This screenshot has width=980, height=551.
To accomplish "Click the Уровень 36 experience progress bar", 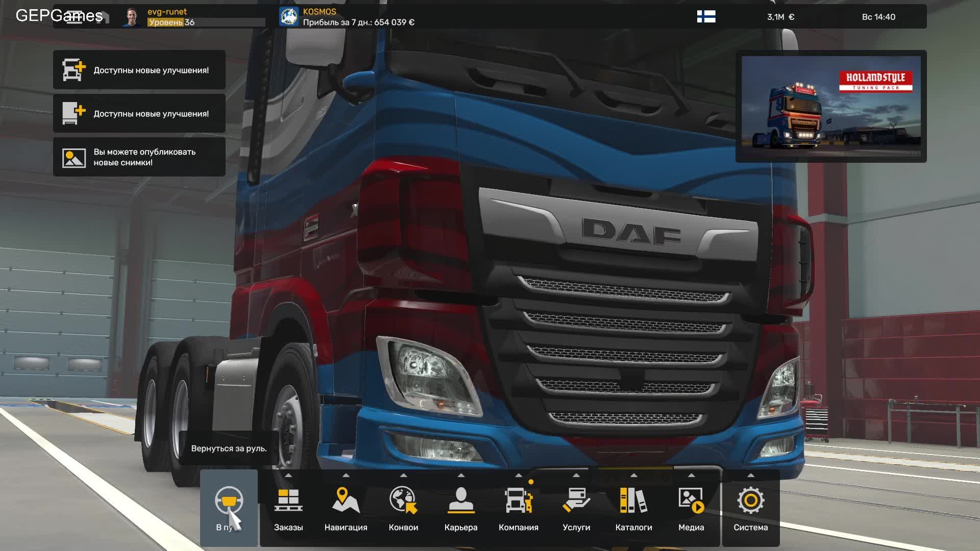I will coord(206,22).
